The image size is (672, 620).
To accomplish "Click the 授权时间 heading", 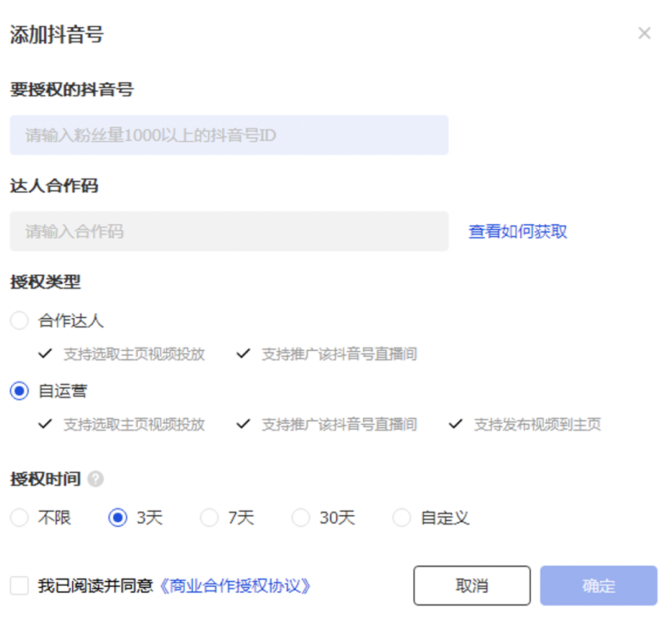I will click(45, 479).
